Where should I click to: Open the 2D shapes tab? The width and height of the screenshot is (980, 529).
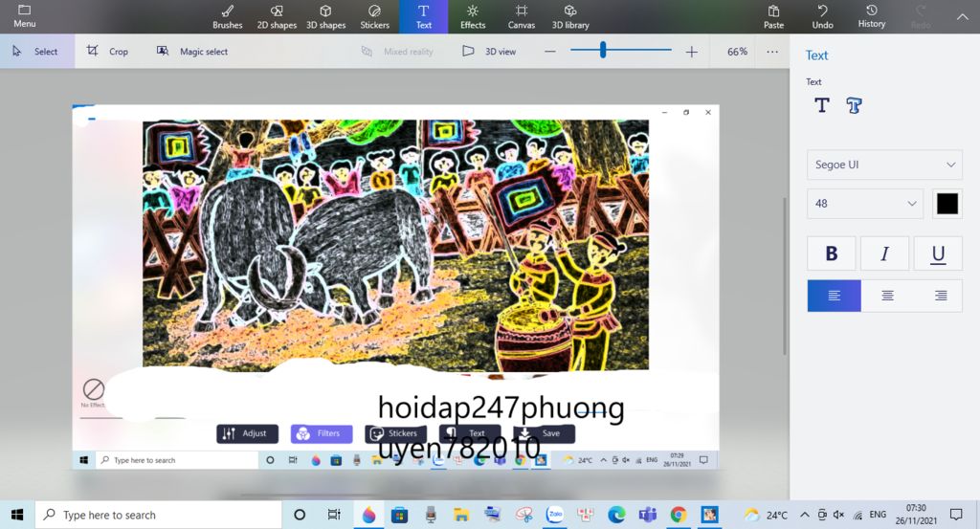(x=277, y=17)
